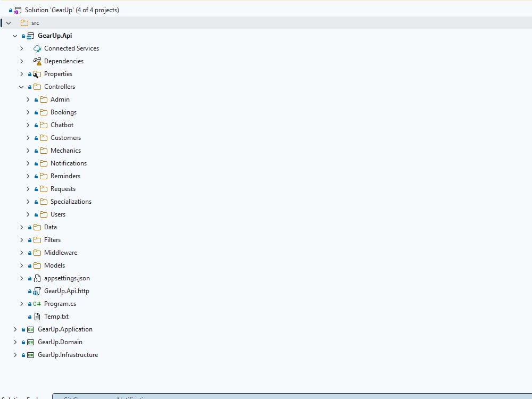Select the 'GearUp.Api.http' file name
532x399 pixels.
coord(66,291)
